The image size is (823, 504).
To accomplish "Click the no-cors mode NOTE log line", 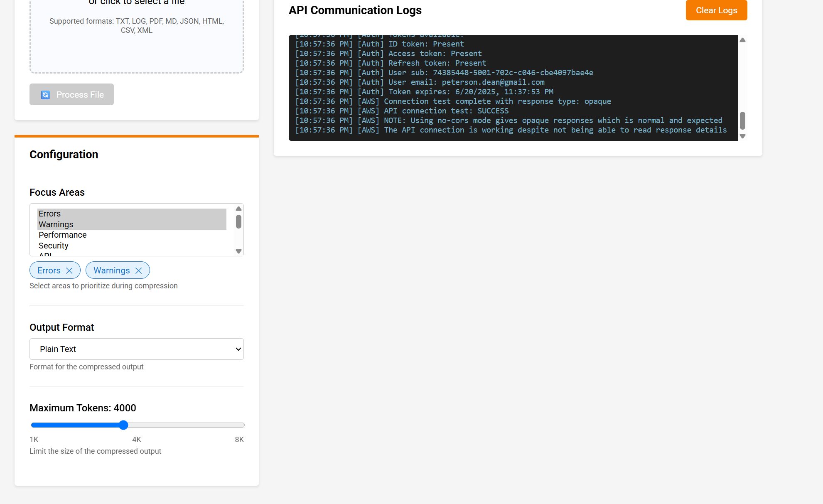I will pos(509,120).
